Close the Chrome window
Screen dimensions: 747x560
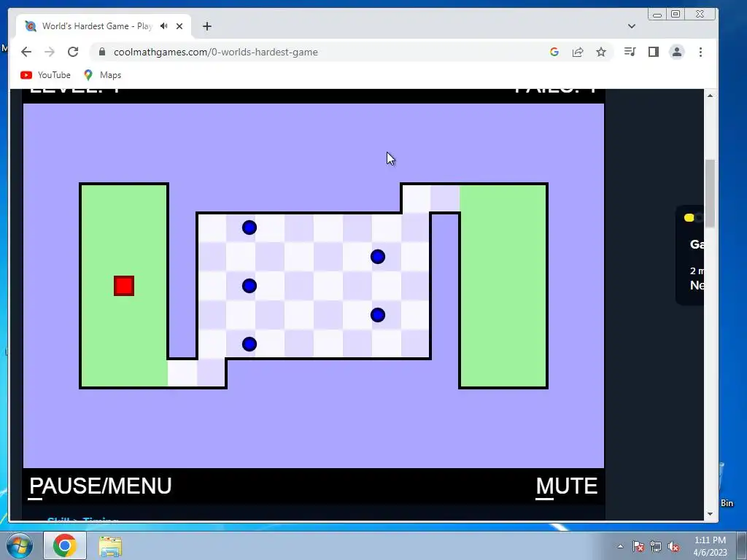click(x=700, y=15)
